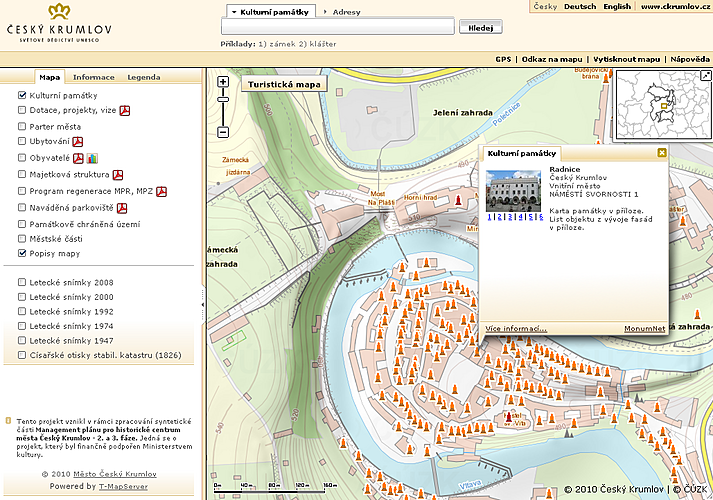The height and width of the screenshot is (500, 713).
Task: Toggle Kulturní památky layer checkbox
Action: pyautogui.click(x=22, y=95)
